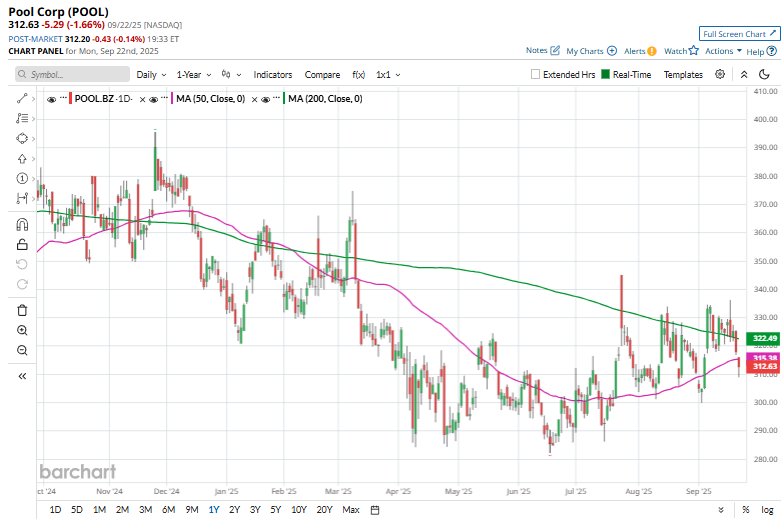The image size is (783, 521).
Task: Open Notes edit icon
Action: coord(555,50)
